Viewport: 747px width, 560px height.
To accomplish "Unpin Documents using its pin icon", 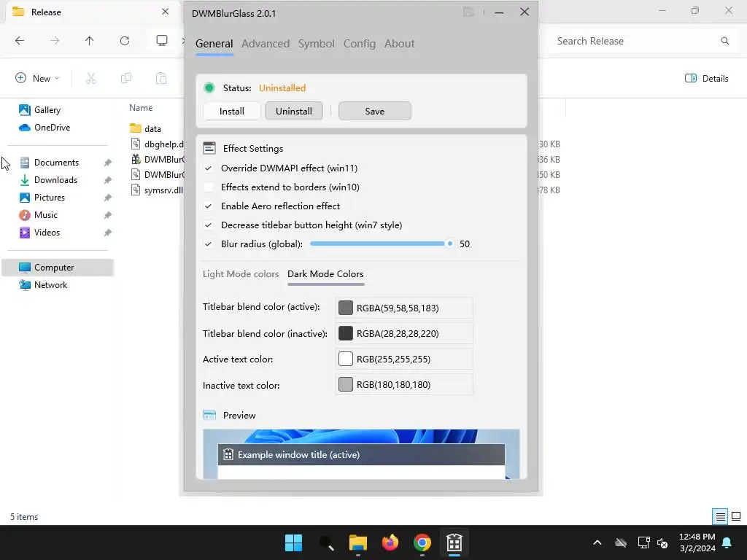I will tap(108, 163).
